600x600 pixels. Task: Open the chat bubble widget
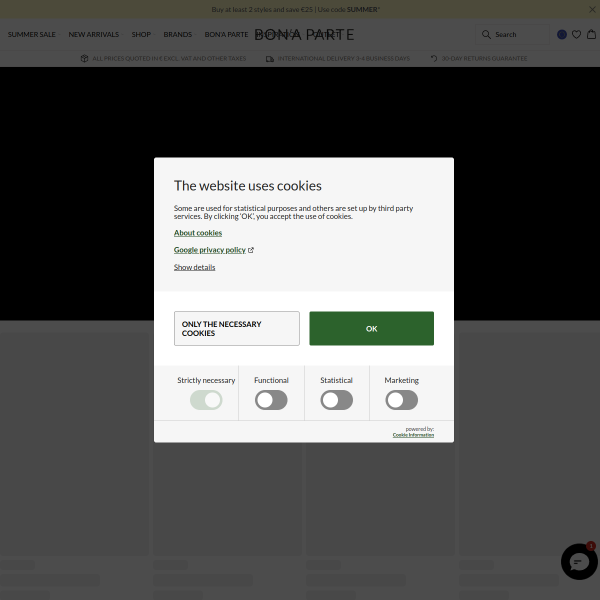click(x=579, y=561)
